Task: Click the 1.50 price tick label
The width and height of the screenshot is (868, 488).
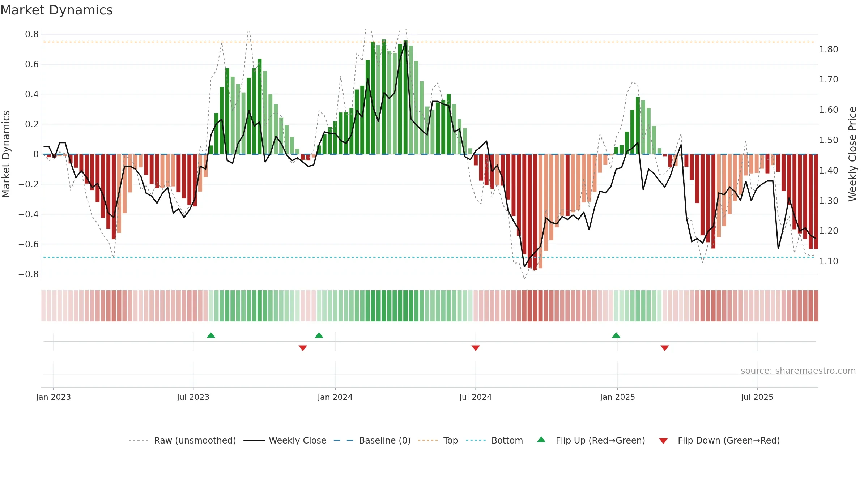Action: click(x=829, y=140)
